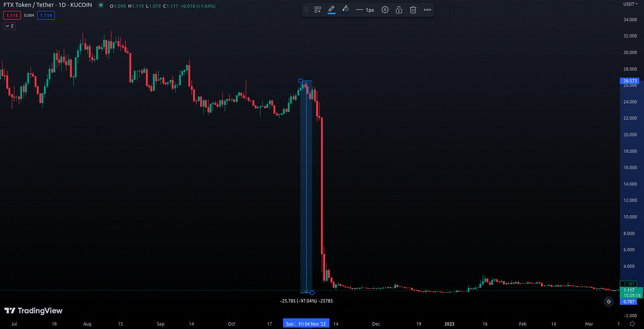Click the green market status dot
The image size is (644, 329).
point(101,5)
